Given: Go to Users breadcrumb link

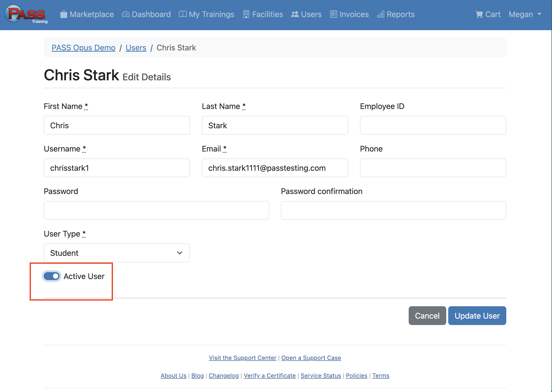Looking at the screenshot, I should click(x=136, y=48).
